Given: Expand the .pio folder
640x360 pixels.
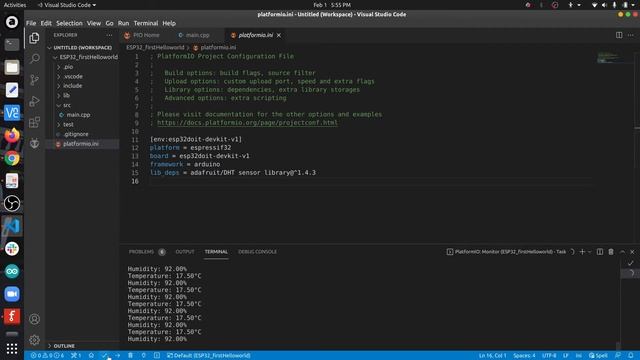Looking at the screenshot, I should pos(82,67).
